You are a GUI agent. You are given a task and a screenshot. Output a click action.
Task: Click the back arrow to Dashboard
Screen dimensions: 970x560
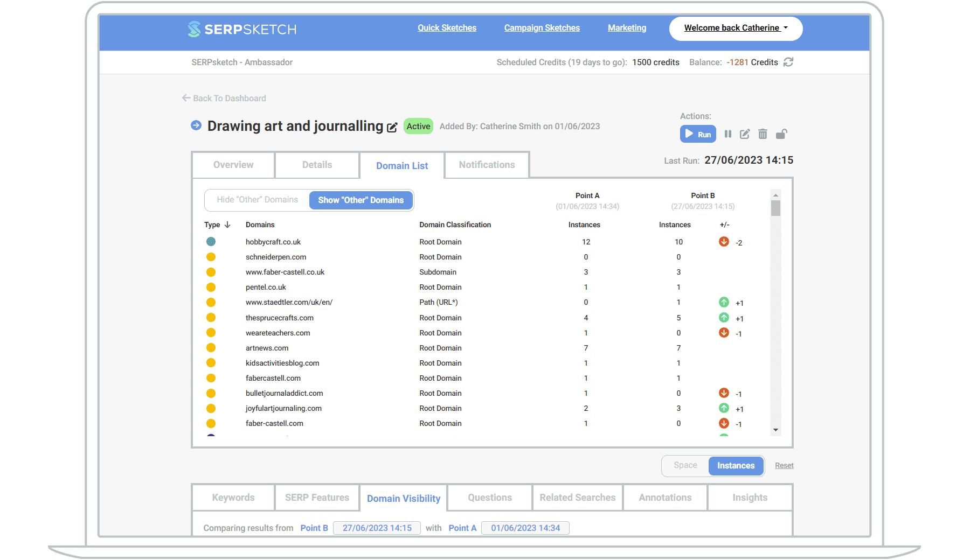tap(186, 98)
